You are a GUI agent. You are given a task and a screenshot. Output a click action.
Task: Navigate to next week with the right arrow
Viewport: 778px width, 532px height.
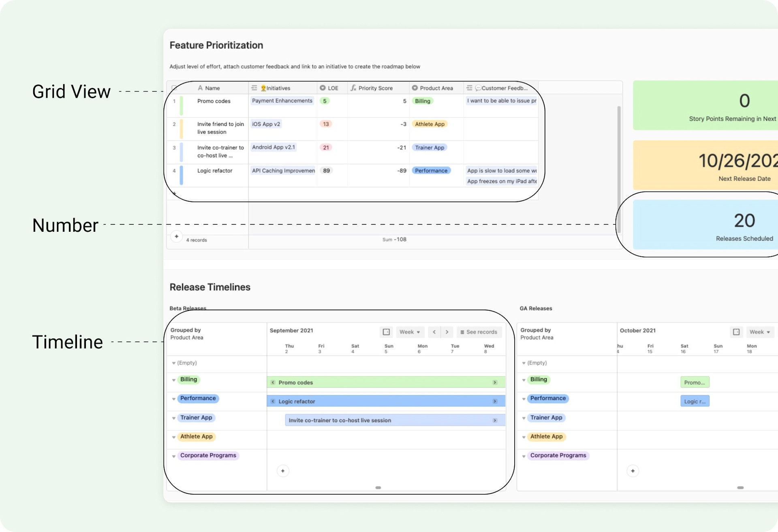tap(447, 332)
